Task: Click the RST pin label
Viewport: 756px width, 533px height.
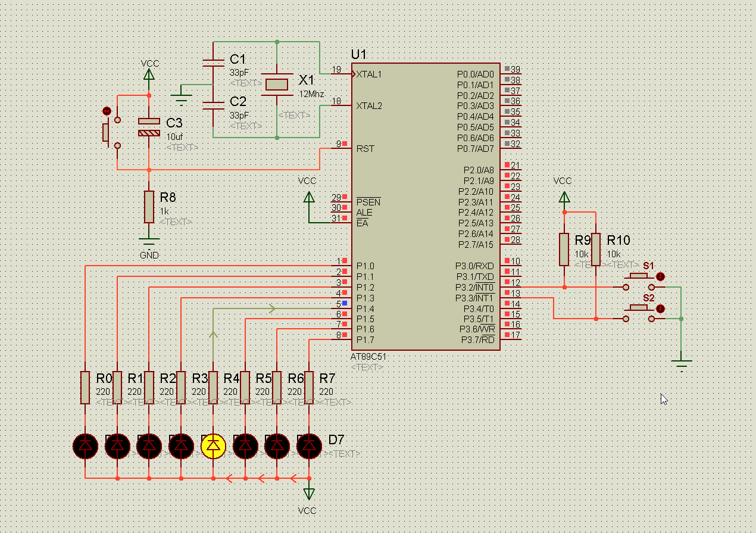Action: [365, 148]
